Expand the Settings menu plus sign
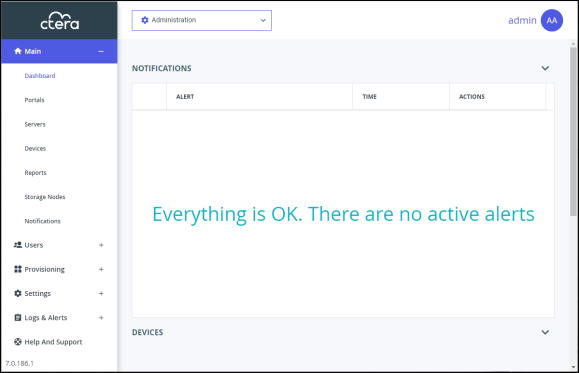 (101, 294)
